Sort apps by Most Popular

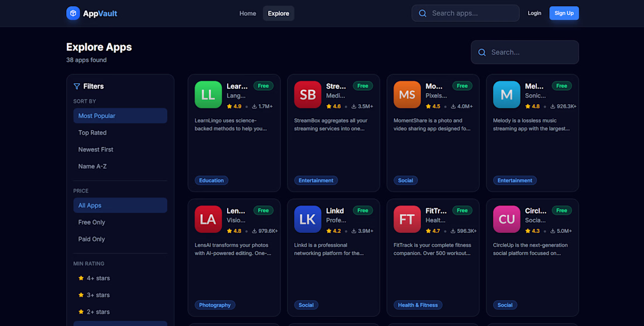point(121,116)
